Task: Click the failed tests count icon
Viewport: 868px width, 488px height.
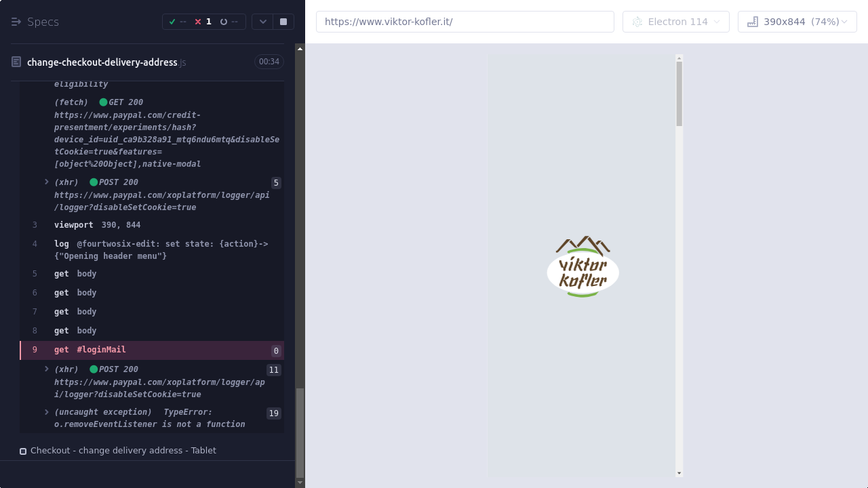Action: [198, 22]
